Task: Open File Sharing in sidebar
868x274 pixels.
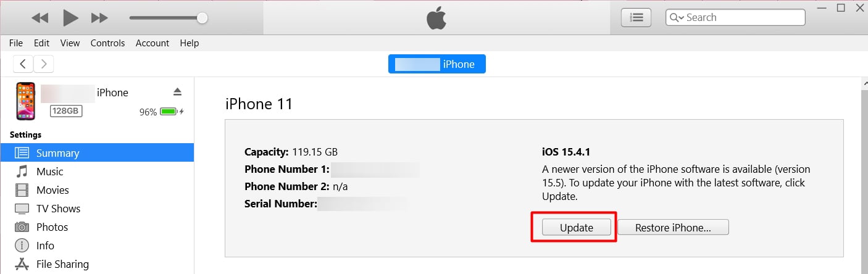Action: [62, 264]
